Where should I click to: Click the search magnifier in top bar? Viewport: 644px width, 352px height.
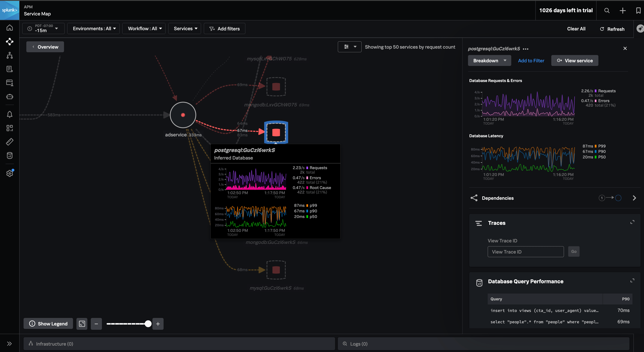(607, 10)
